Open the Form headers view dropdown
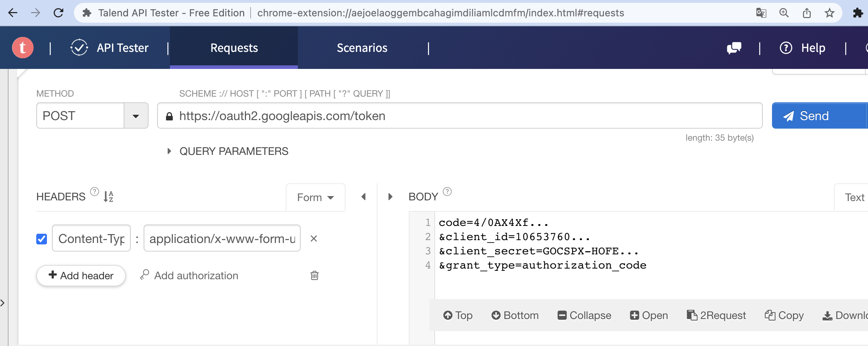The height and width of the screenshot is (346, 868). pyautogui.click(x=316, y=197)
